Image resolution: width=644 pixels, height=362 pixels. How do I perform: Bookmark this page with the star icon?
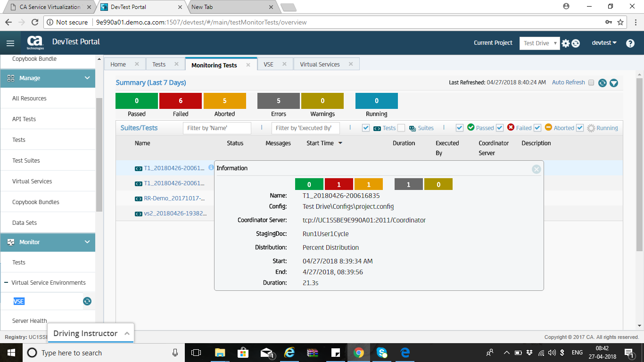pos(620,22)
